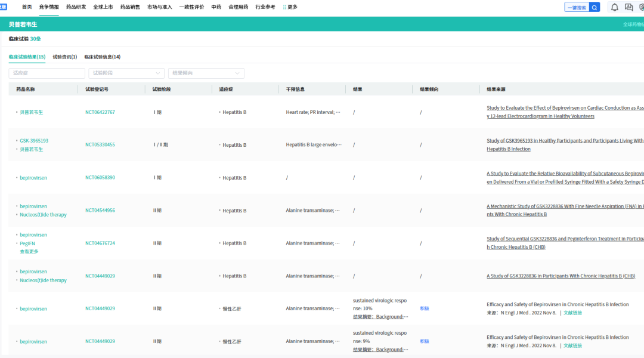
Task: Click 积极 tendency in the 9% row
Action: click(425, 341)
